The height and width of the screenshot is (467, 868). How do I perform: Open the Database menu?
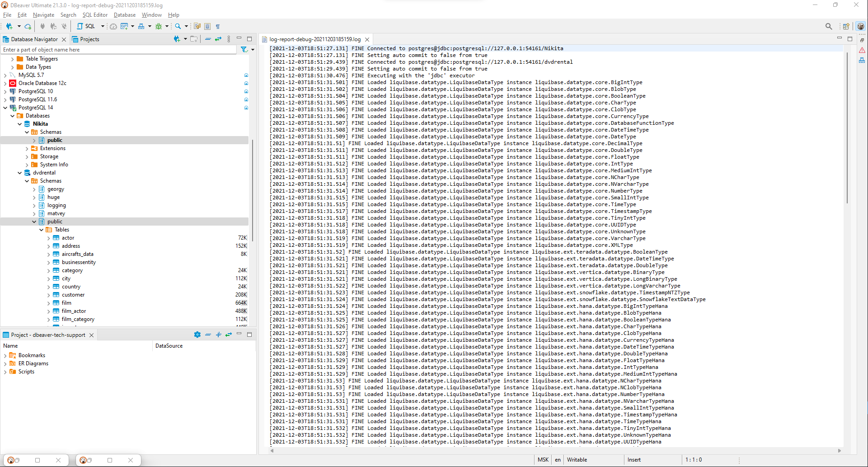[125, 15]
